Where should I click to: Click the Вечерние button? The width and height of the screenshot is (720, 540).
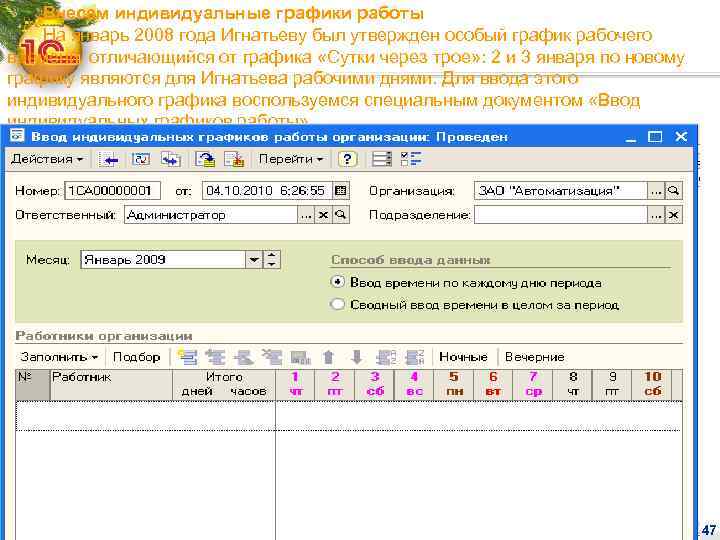point(534,357)
